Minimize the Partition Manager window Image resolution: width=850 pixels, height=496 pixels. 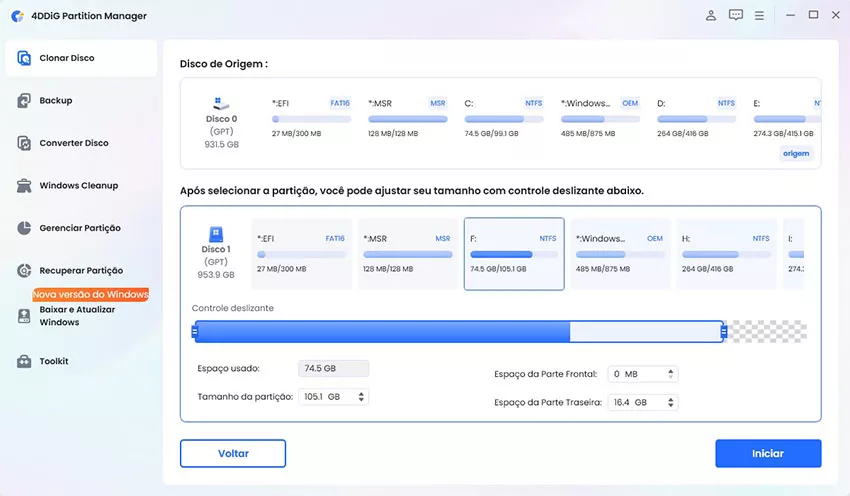[790, 15]
